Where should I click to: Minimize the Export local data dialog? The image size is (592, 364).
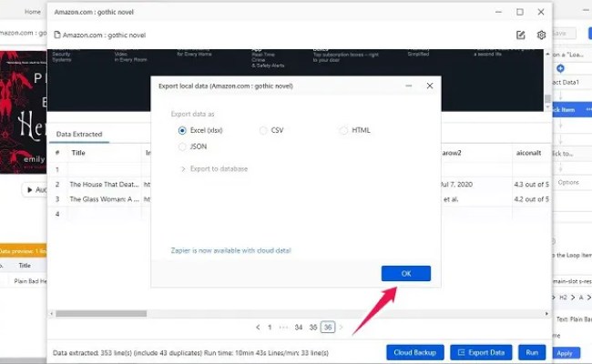tap(409, 86)
